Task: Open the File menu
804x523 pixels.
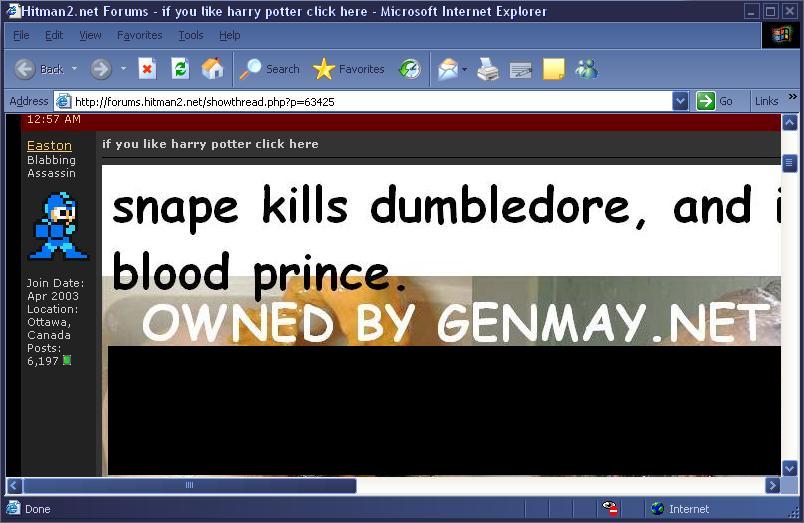Action: (21, 35)
